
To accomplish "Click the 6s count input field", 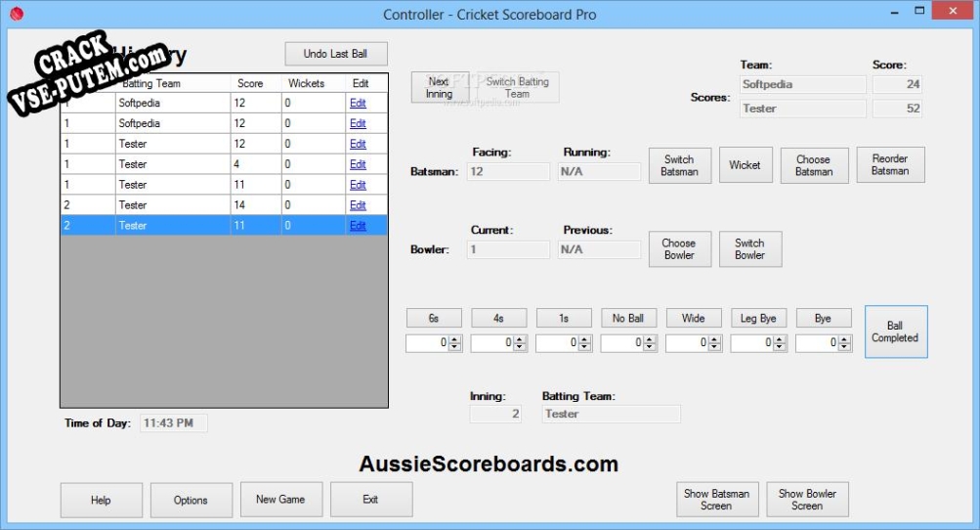I will click(x=428, y=343).
